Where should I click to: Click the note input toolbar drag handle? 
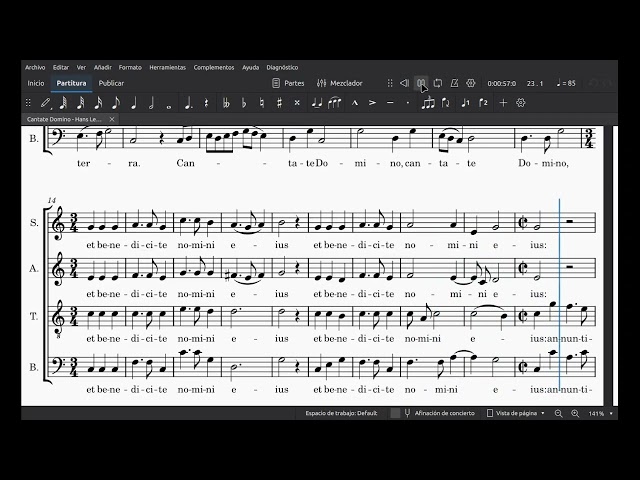point(28,103)
